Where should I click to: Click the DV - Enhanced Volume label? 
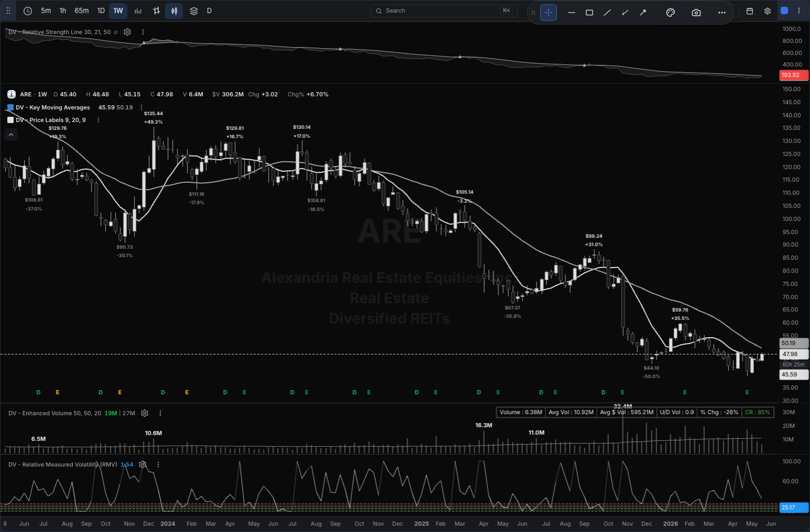[55, 413]
